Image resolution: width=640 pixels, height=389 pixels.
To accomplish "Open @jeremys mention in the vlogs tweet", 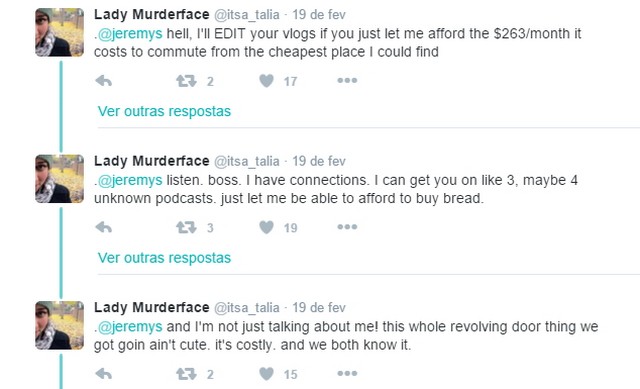I will pyautogui.click(x=130, y=33).
